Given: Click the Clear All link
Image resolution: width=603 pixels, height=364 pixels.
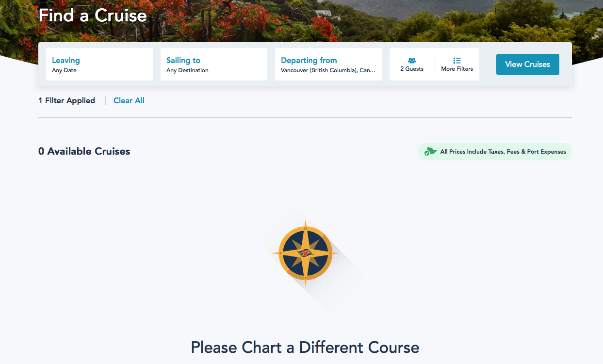Looking at the screenshot, I should [x=129, y=101].
